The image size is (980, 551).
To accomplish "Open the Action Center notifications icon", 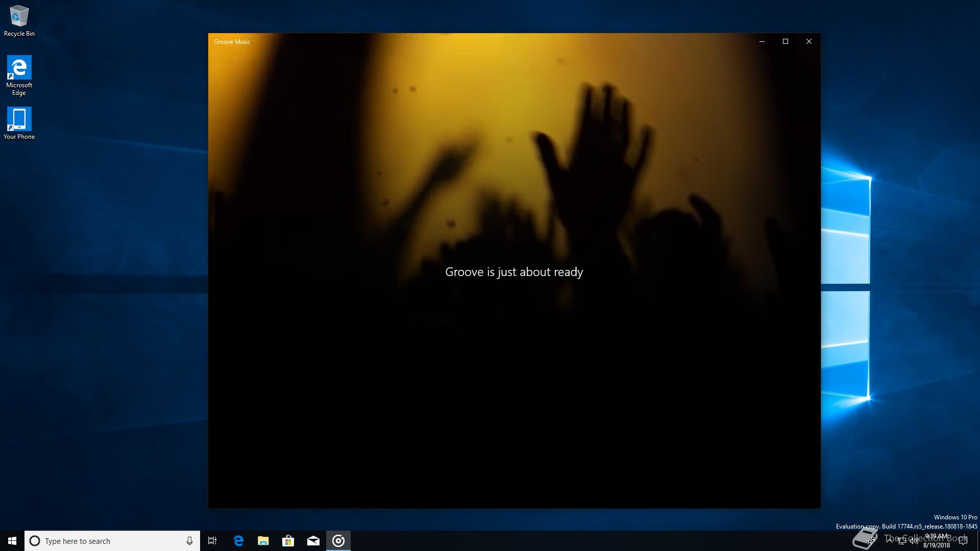I will 963,541.
